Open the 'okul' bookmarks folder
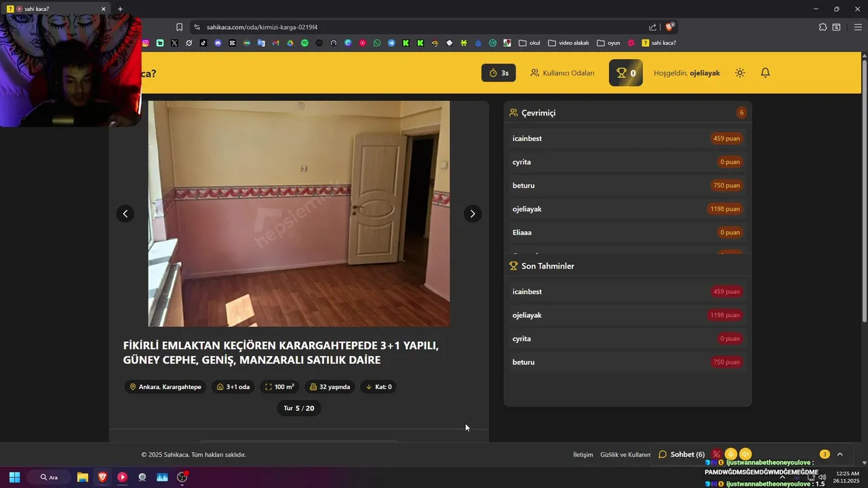The height and width of the screenshot is (488, 868). [529, 43]
